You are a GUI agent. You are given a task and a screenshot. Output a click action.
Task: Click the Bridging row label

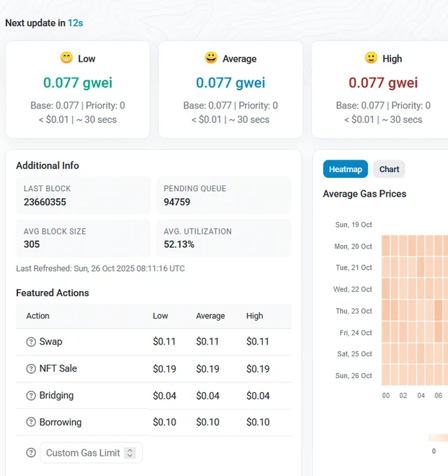[x=57, y=395]
